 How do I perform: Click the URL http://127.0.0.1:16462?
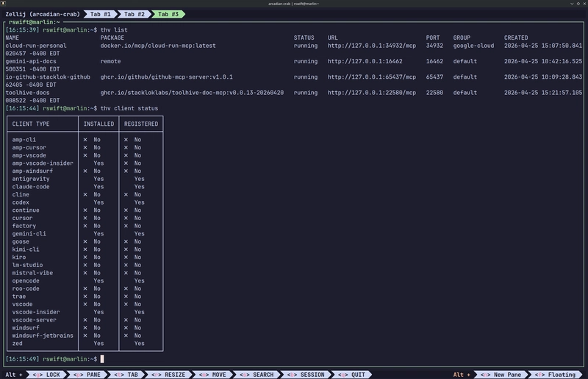point(365,61)
